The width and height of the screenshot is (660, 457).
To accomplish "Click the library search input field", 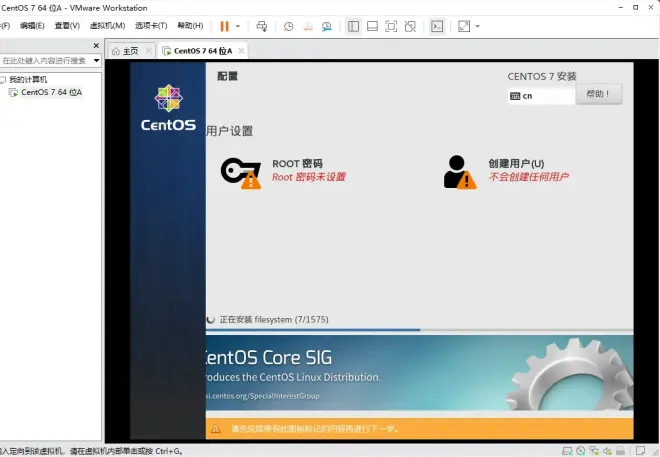I will (45, 61).
